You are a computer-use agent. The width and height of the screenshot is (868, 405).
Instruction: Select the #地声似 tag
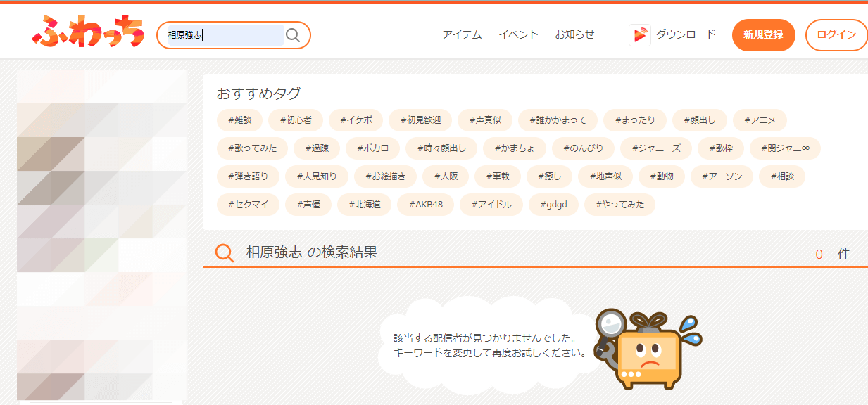(605, 176)
